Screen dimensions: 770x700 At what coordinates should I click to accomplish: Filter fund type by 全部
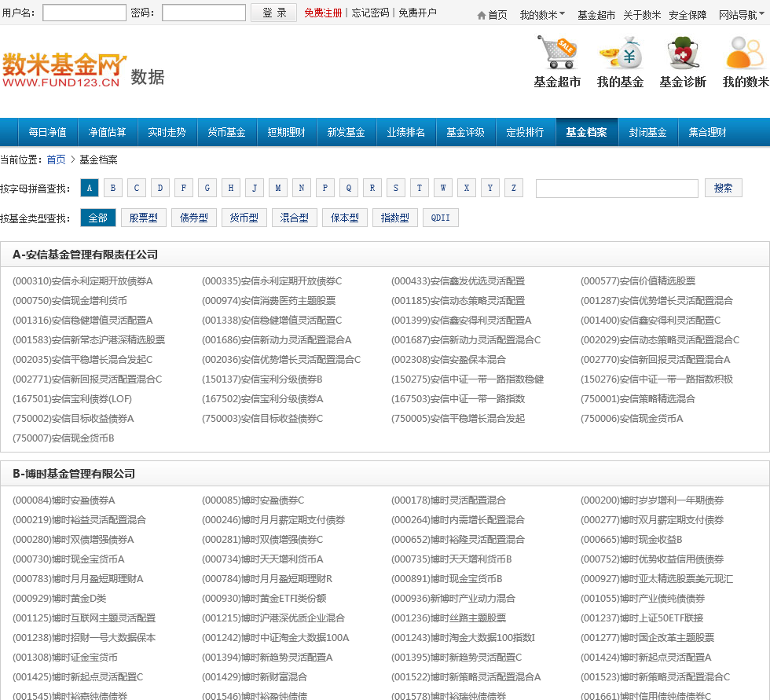[98, 218]
